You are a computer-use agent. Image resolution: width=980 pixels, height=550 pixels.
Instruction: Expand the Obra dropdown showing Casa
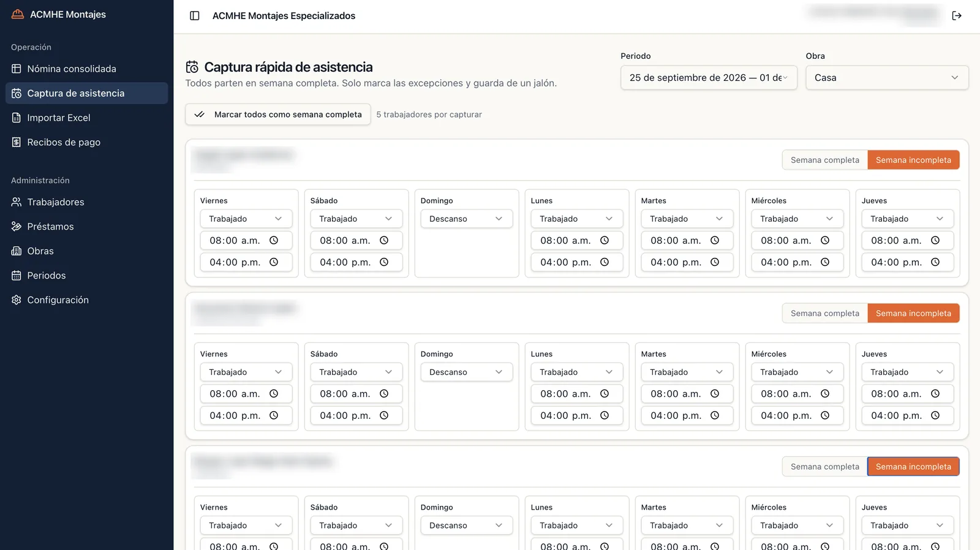(x=887, y=78)
